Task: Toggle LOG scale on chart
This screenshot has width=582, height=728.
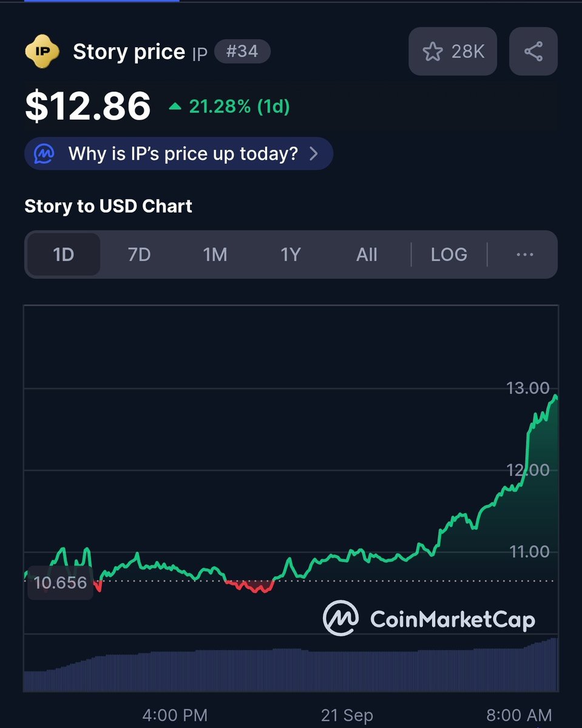Action: 449,255
